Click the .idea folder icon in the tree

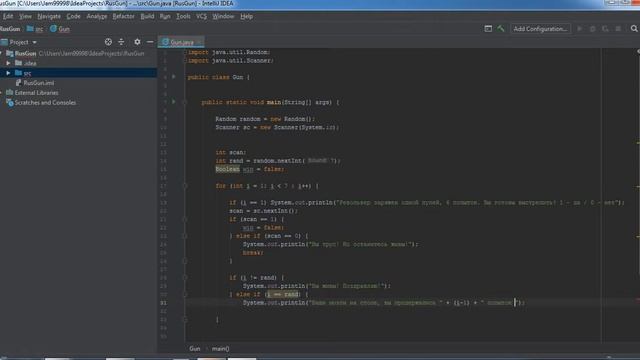point(19,63)
